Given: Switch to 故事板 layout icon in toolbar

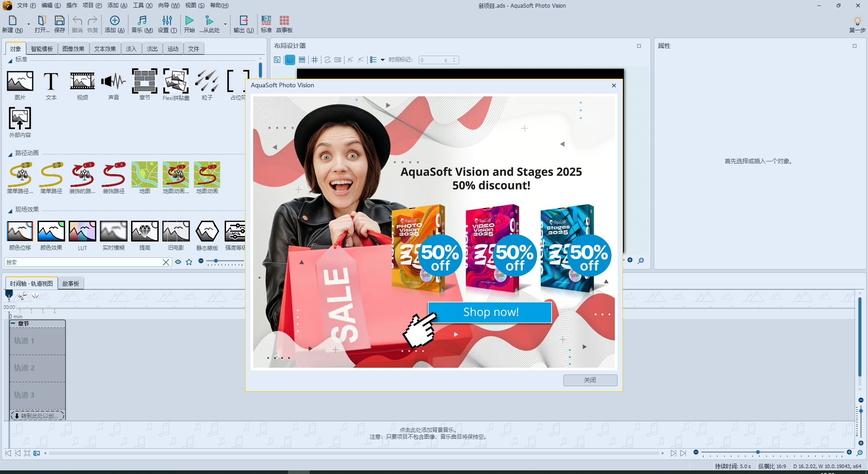Looking at the screenshot, I should [x=284, y=20].
